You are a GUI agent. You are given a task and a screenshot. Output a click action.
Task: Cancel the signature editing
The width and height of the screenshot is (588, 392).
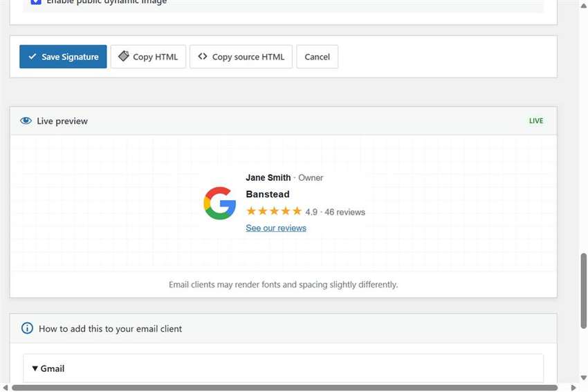(x=318, y=57)
